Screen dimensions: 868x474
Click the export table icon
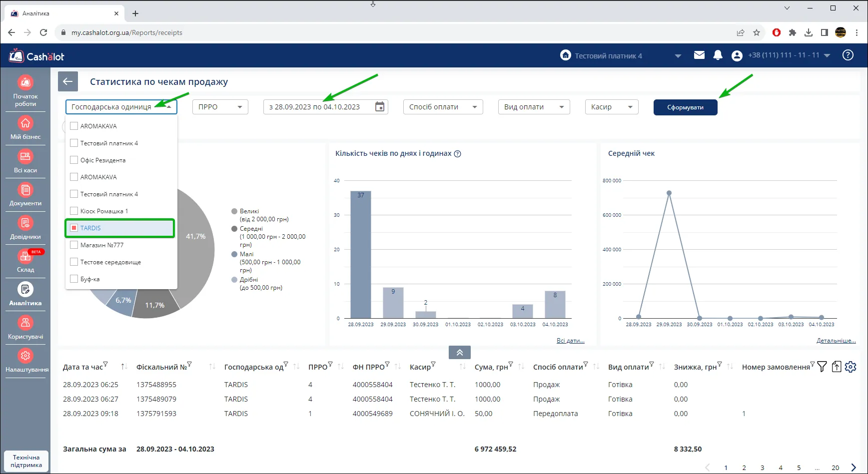tap(837, 367)
